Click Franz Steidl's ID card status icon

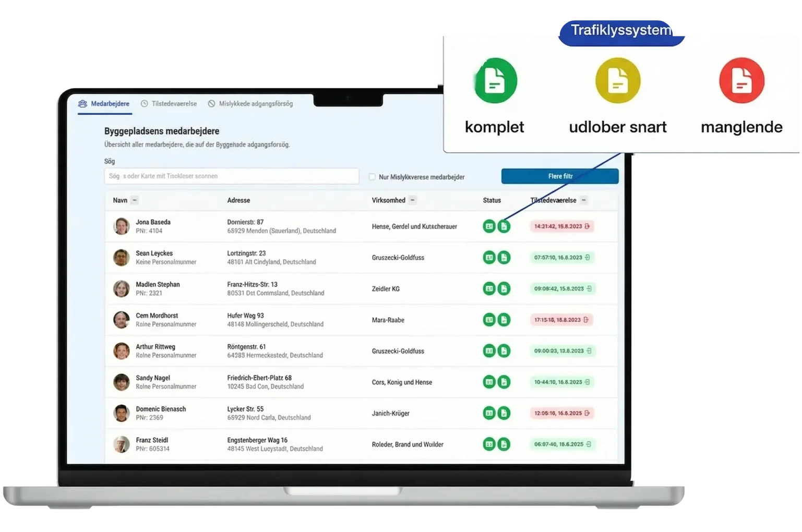tap(489, 444)
